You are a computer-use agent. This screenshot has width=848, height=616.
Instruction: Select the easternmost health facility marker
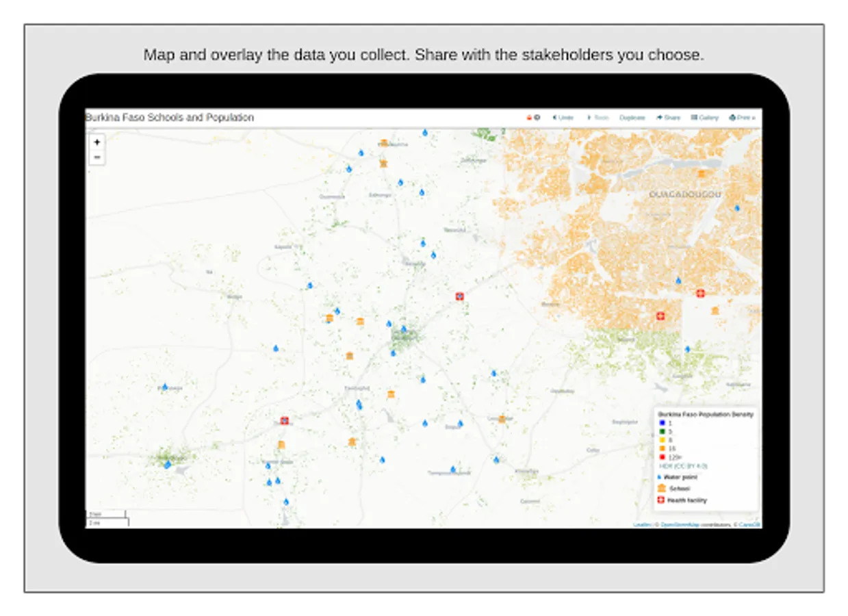[x=700, y=293]
